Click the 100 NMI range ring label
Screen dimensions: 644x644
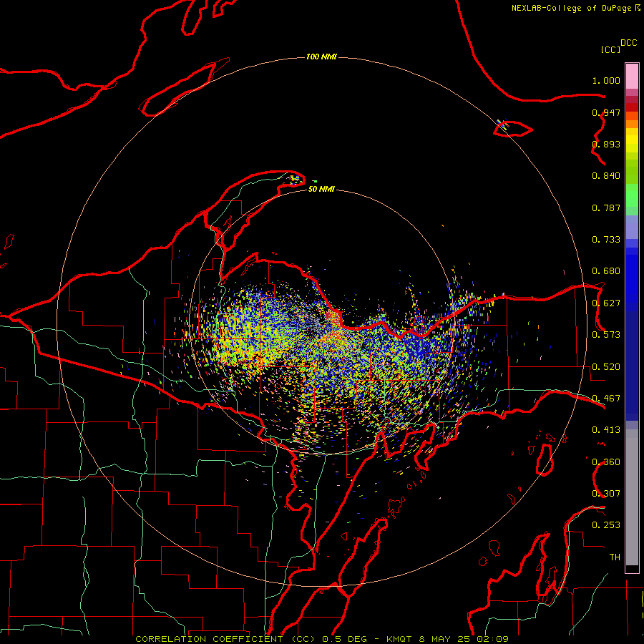point(321,57)
